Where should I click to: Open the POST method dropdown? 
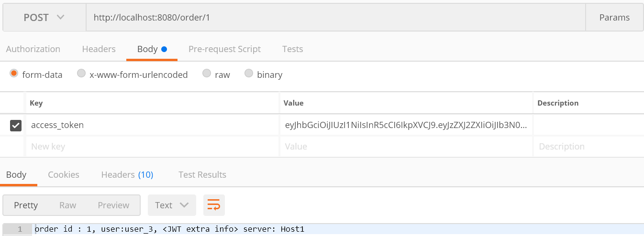pos(44,18)
